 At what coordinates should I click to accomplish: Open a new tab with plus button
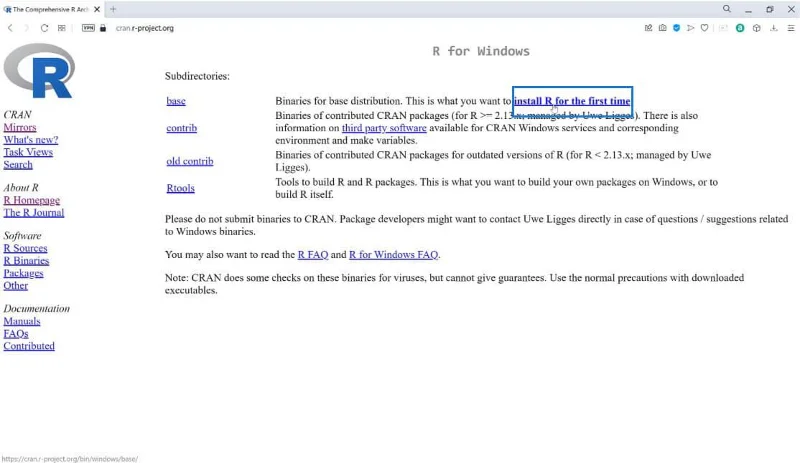pyautogui.click(x=113, y=9)
